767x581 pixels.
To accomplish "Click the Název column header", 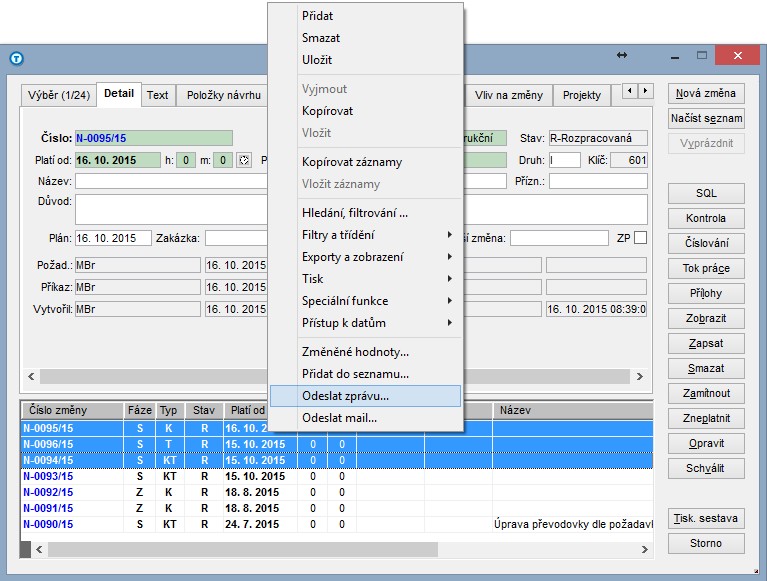I will click(x=573, y=410).
